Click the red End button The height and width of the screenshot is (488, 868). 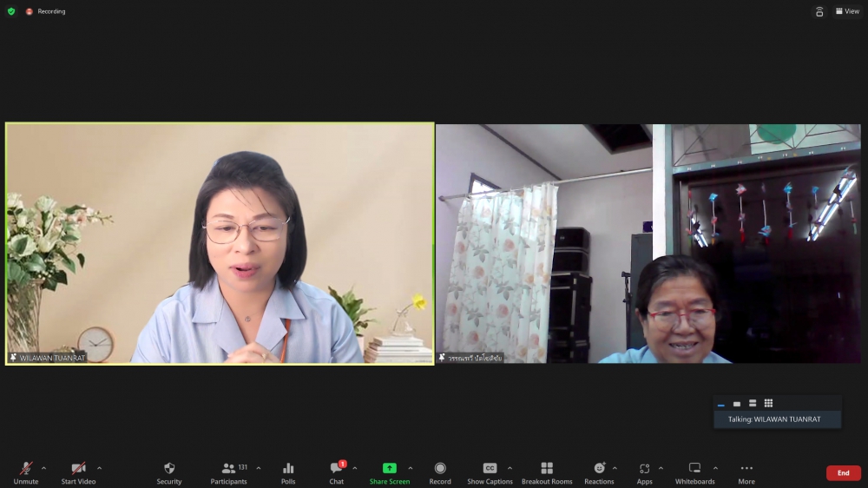tap(843, 473)
